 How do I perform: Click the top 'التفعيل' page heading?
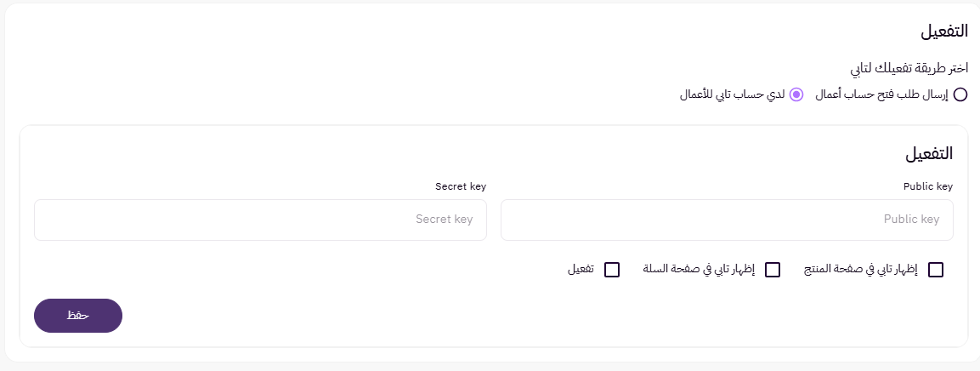click(944, 31)
